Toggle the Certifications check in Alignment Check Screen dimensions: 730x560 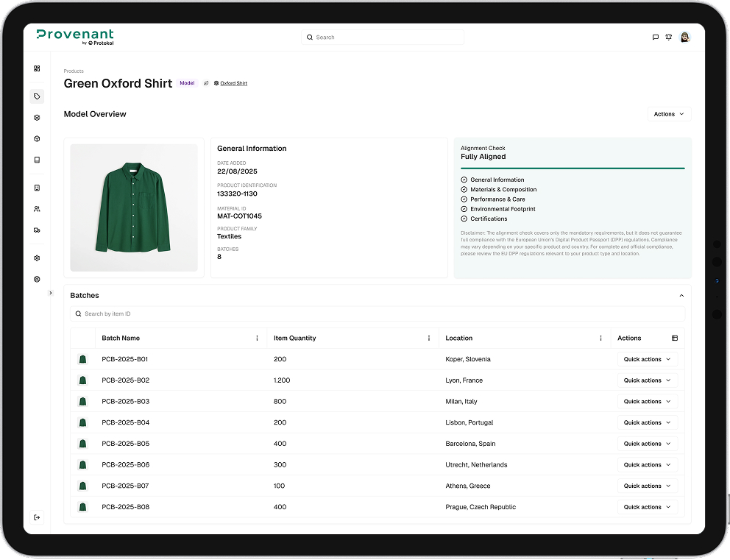click(x=462, y=219)
